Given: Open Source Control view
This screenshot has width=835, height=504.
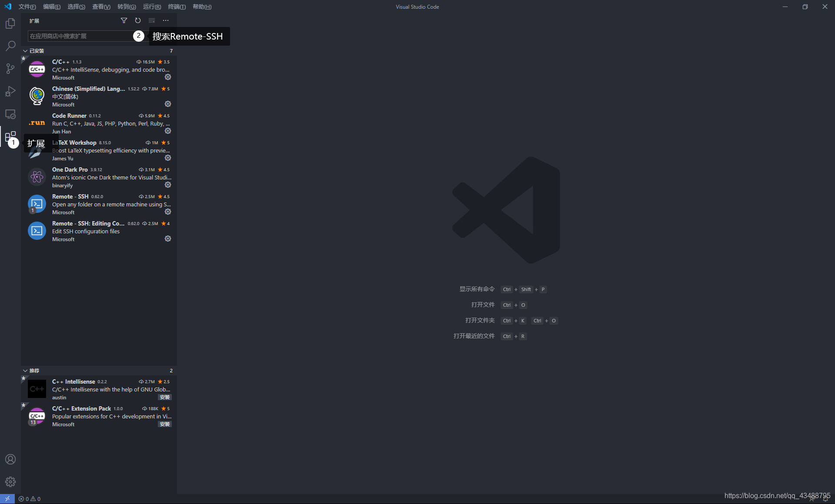Looking at the screenshot, I should tap(10, 69).
